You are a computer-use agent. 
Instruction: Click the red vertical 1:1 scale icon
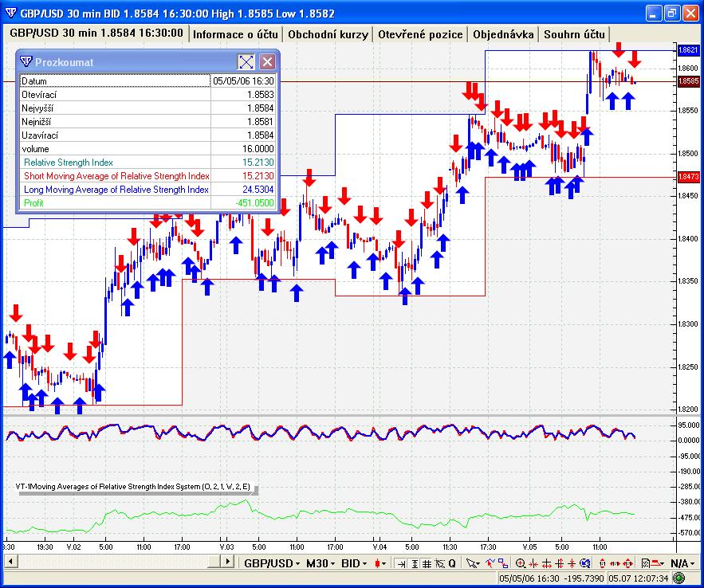[x=602, y=564]
